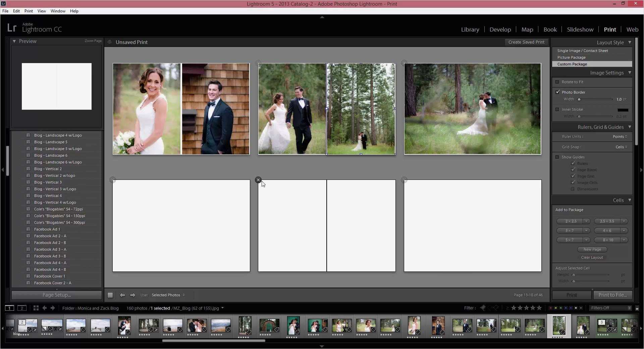
Task: Click the first star in the rating filter
Action: point(514,308)
